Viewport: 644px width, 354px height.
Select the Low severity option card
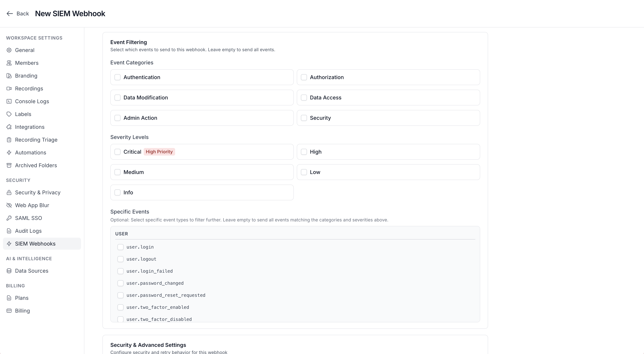[x=388, y=172]
